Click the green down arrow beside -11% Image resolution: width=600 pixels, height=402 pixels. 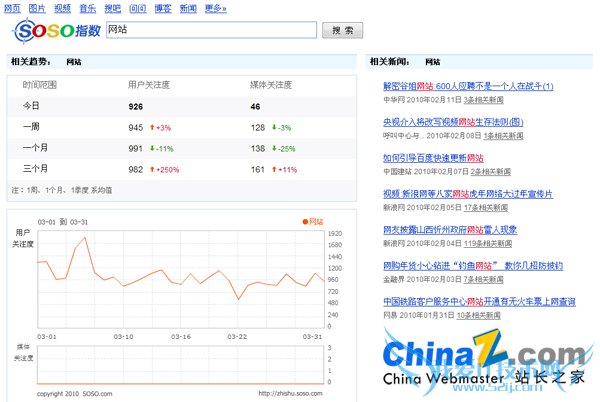tap(152, 148)
